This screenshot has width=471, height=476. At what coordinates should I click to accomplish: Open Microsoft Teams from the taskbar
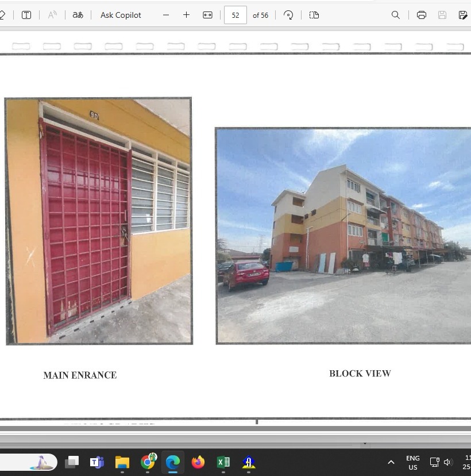[x=97, y=462]
